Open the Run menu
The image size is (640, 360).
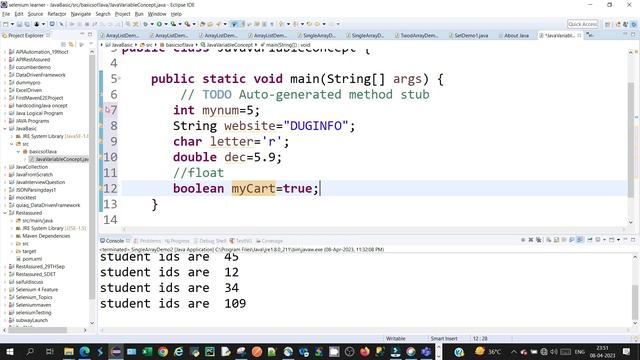[139, 14]
